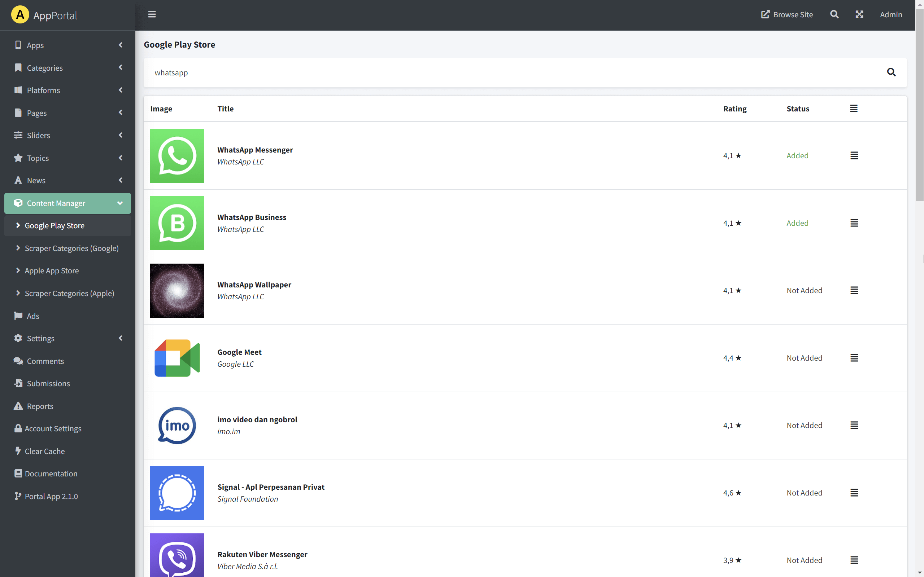Trigger Clear Cache lightning icon
Viewport: 924px width, 577px height.
pyautogui.click(x=18, y=451)
